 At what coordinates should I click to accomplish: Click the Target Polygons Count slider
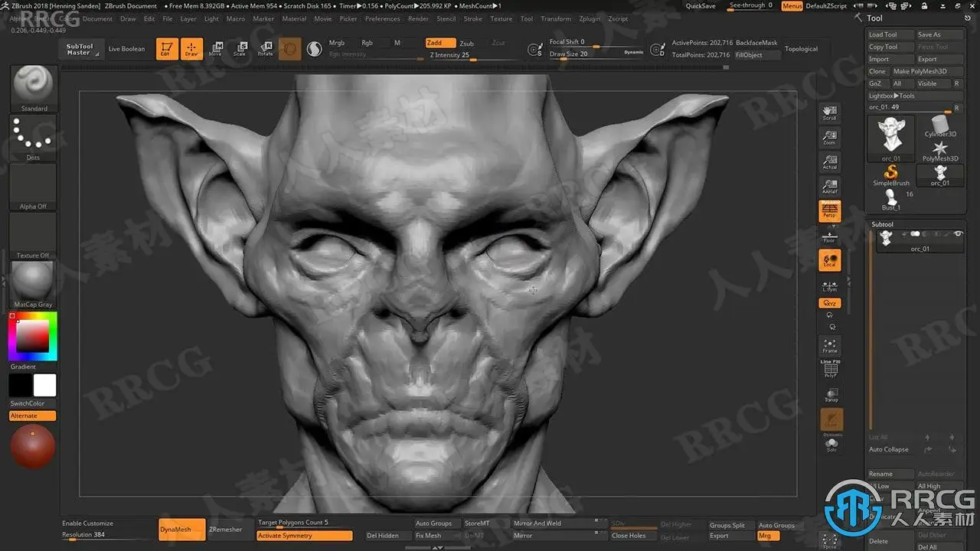click(305, 523)
